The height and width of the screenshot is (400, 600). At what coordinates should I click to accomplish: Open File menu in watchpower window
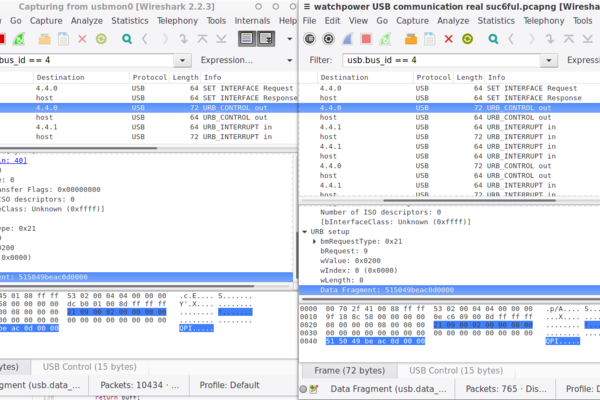[309, 21]
